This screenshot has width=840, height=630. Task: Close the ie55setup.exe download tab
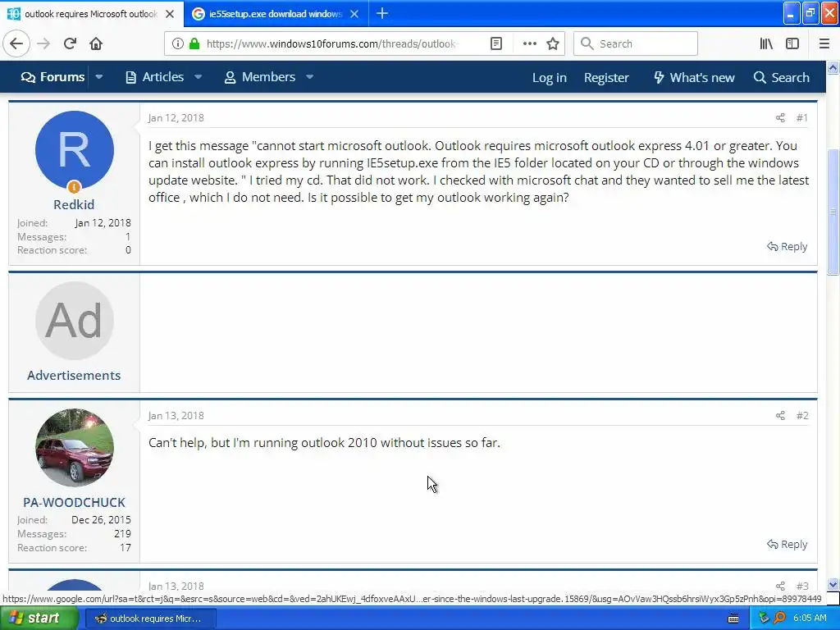(x=354, y=14)
